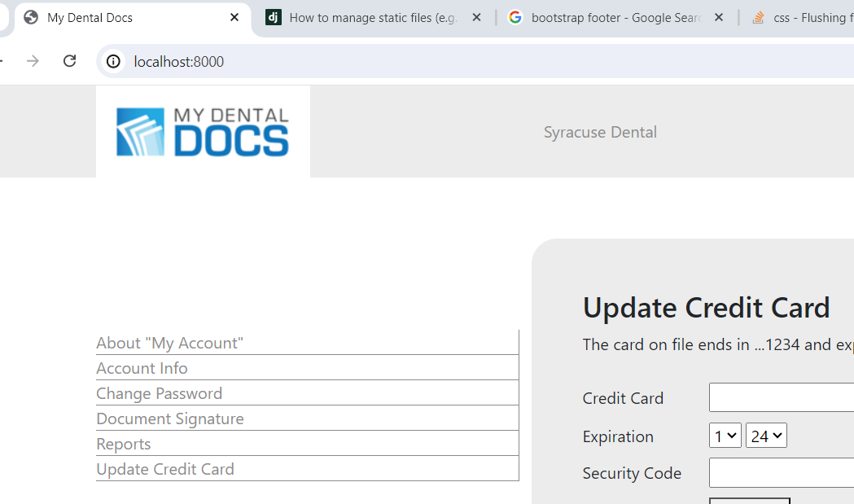854x504 pixels.
Task: Switch to the css Flushing tab
Action: pos(806,17)
